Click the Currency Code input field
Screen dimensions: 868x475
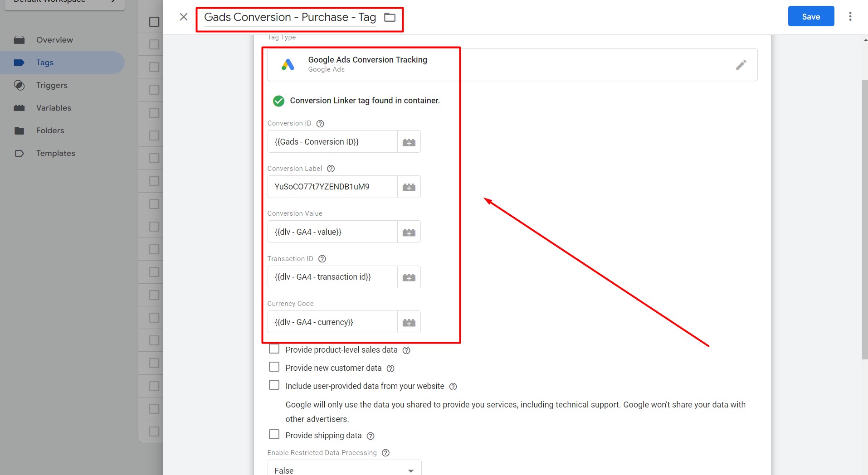[x=332, y=322]
